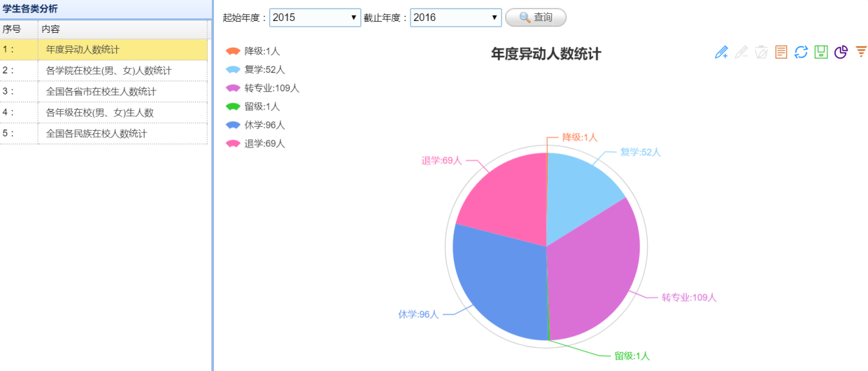This screenshot has height=371, width=868.
Task: Select row 全国各省市在校生人数统计
Action: click(x=104, y=91)
